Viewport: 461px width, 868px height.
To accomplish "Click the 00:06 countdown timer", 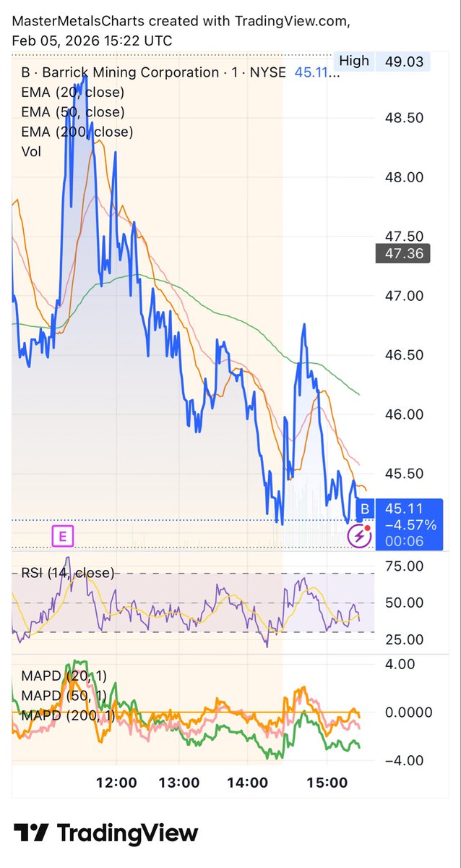I will [405, 540].
